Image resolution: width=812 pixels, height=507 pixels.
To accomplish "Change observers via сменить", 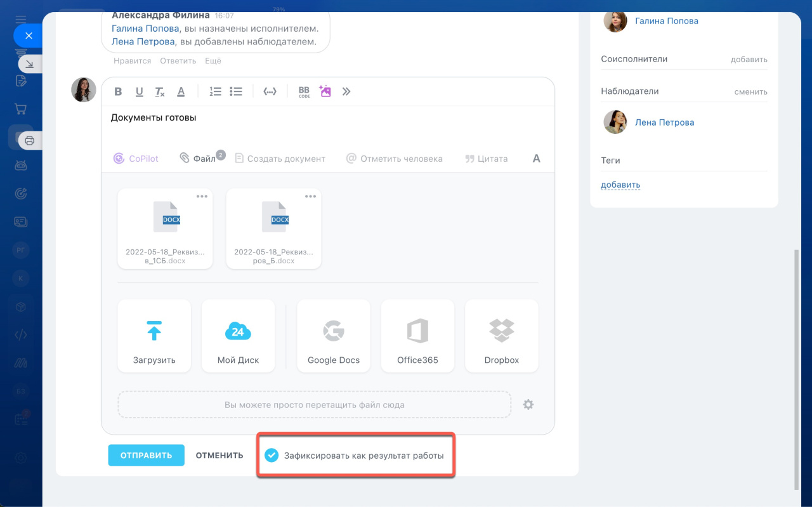I will 751,92.
